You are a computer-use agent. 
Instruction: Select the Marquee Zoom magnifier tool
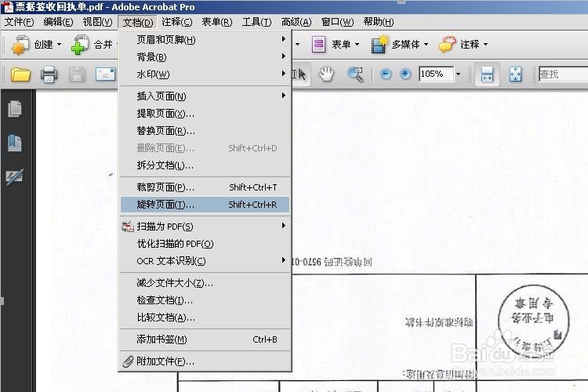pyautogui.click(x=354, y=74)
